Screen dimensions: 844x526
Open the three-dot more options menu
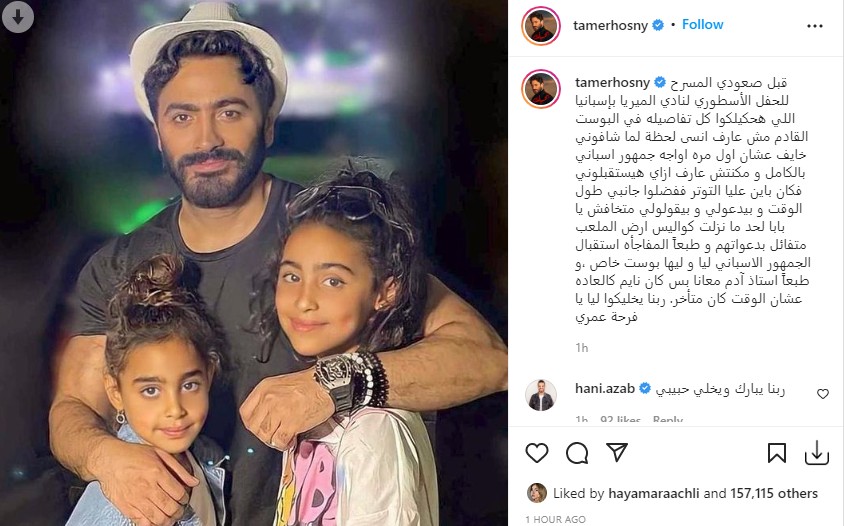pos(814,26)
